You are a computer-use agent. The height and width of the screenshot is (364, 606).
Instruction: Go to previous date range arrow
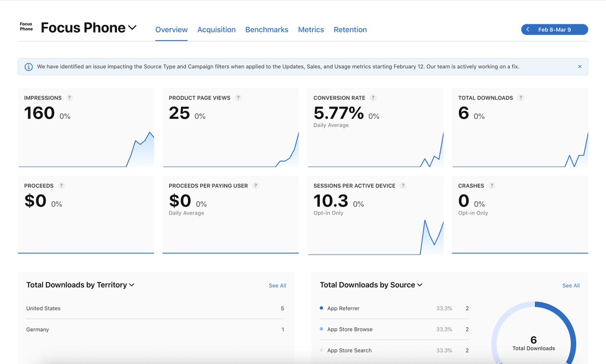point(528,30)
